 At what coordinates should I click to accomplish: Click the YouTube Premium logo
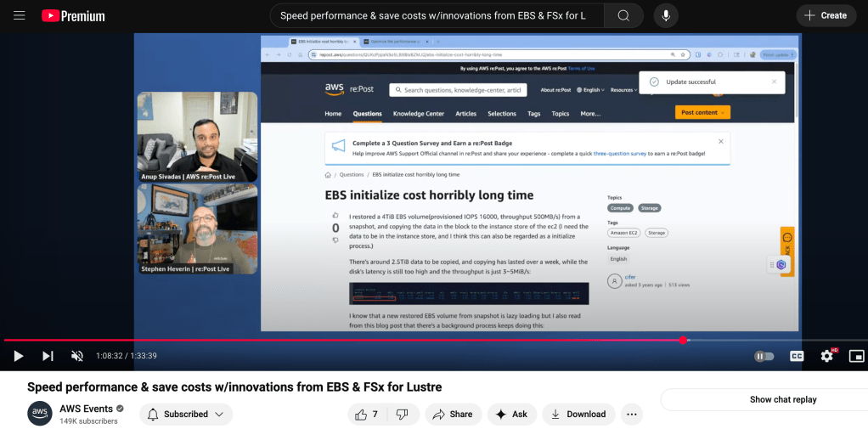click(x=73, y=15)
